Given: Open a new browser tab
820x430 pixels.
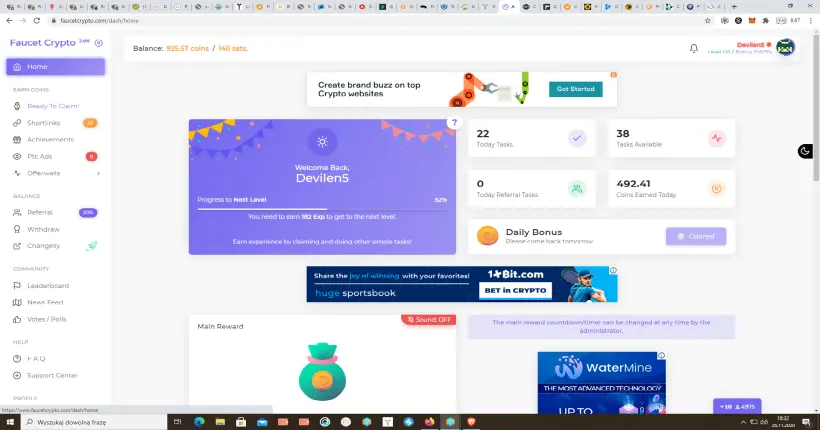Looking at the screenshot, I should (734, 7).
